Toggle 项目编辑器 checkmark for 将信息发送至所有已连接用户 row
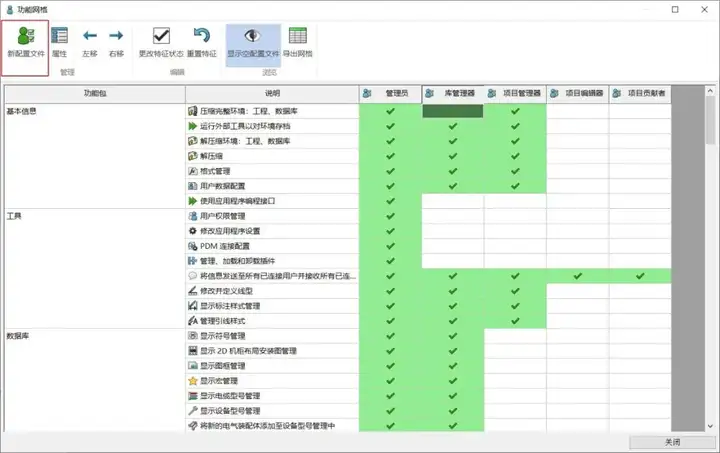This screenshot has width=720, height=453. pyautogui.click(x=578, y=276)
